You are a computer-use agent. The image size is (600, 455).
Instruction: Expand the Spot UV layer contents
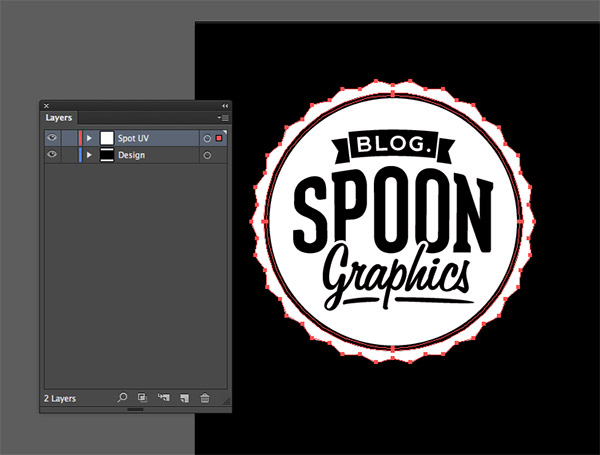89,138
